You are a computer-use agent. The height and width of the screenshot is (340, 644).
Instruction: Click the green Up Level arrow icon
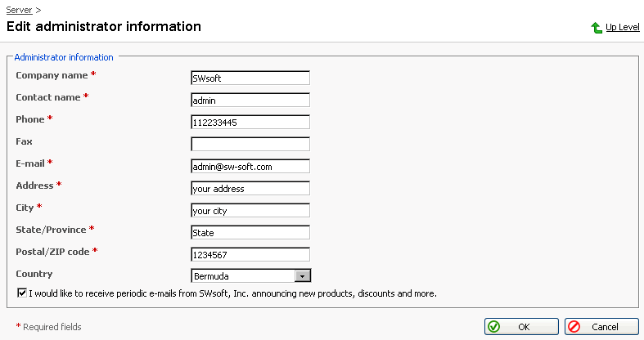coord(597,28)
